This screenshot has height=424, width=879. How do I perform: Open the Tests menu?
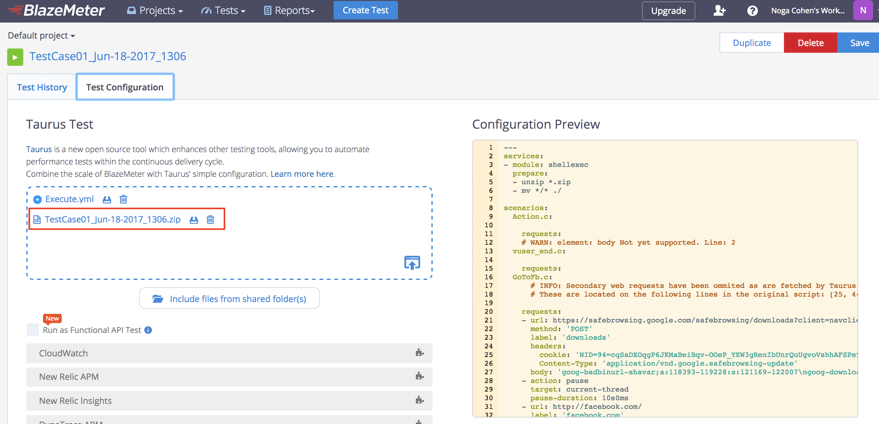[223, 11]
